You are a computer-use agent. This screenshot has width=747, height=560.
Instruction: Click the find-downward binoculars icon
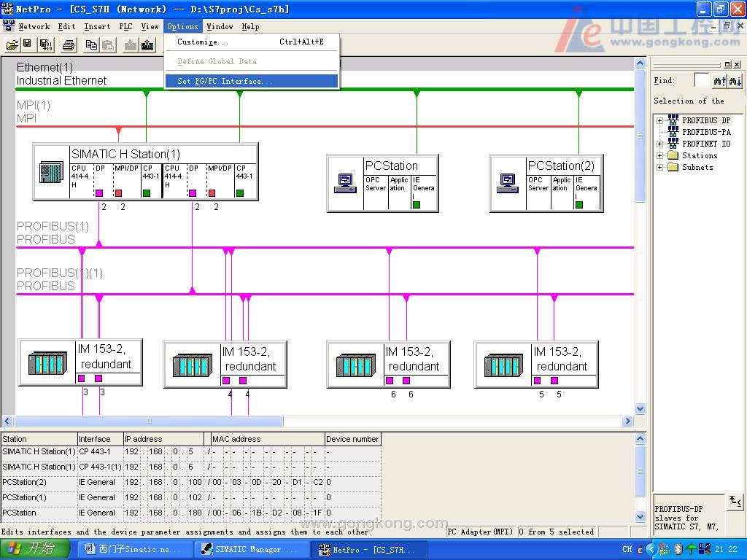(x=735, y=81)
